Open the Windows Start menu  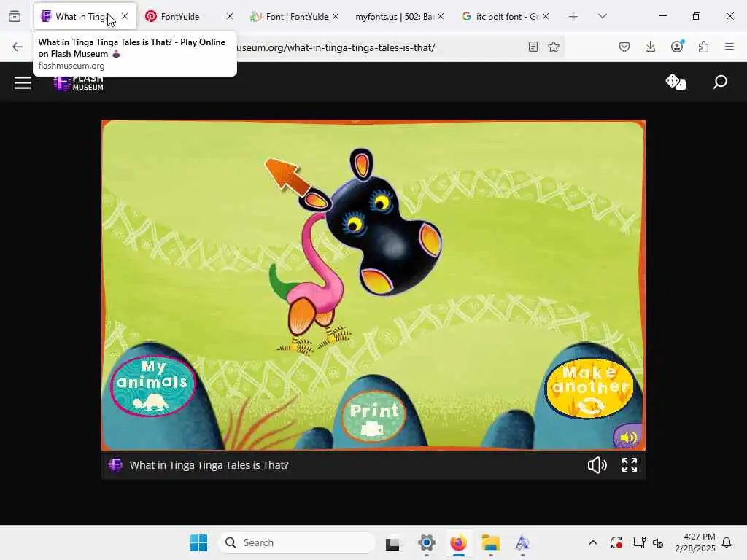(198, 542)
